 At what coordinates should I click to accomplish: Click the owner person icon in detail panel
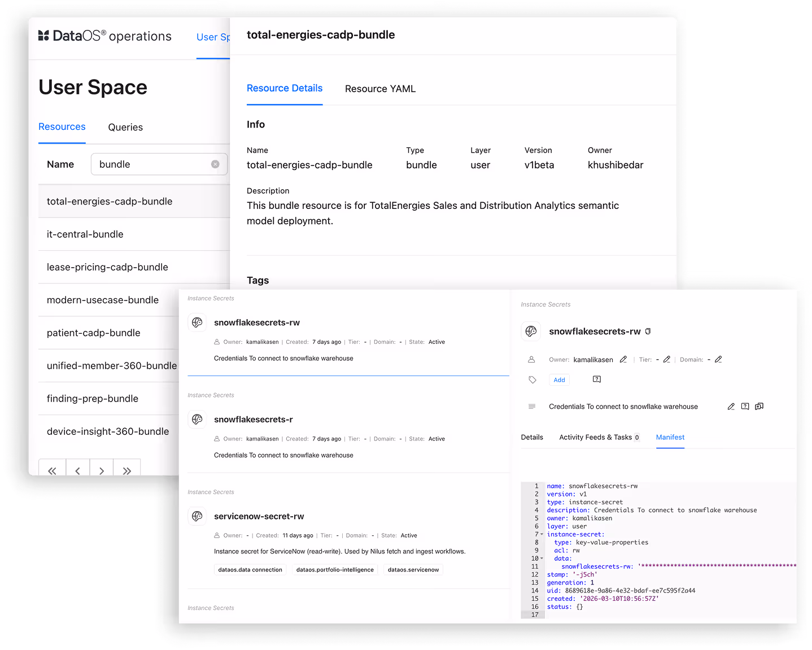531,359
